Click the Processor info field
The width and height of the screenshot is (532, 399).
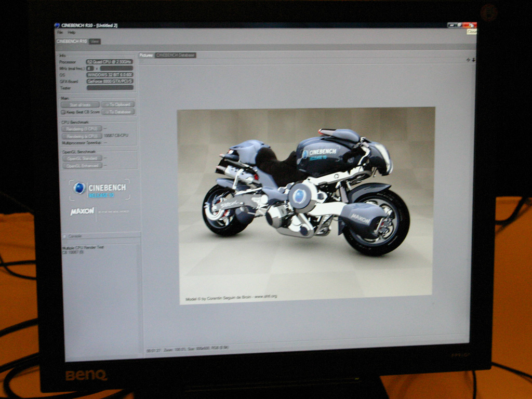pyautogui.click(x=109, y=62)
